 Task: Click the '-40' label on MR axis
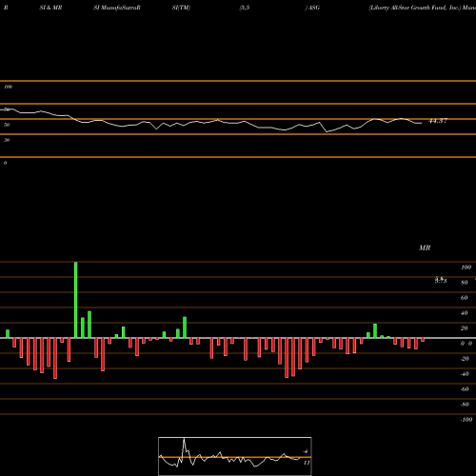(465, 374)
